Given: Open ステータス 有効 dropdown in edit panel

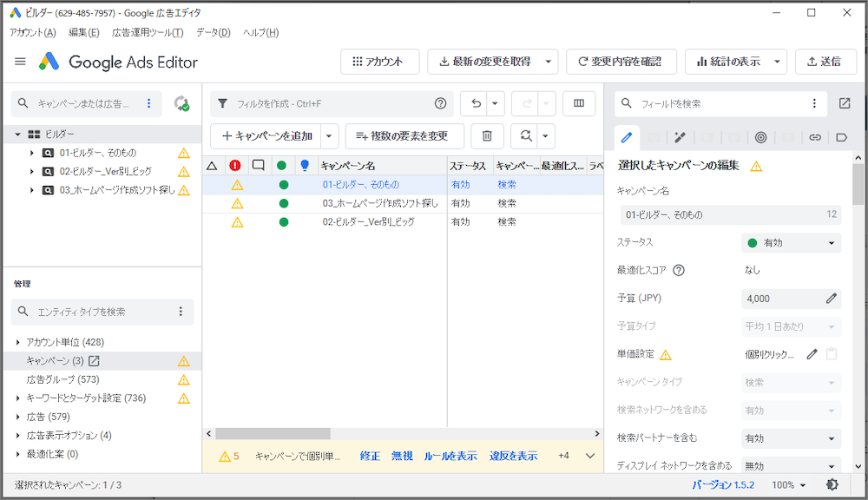Looking at the screenshot, I should coord(791,243).
